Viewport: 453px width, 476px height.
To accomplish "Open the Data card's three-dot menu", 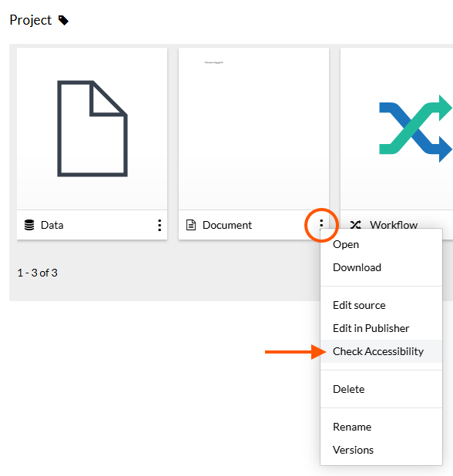I will (159, 225).
